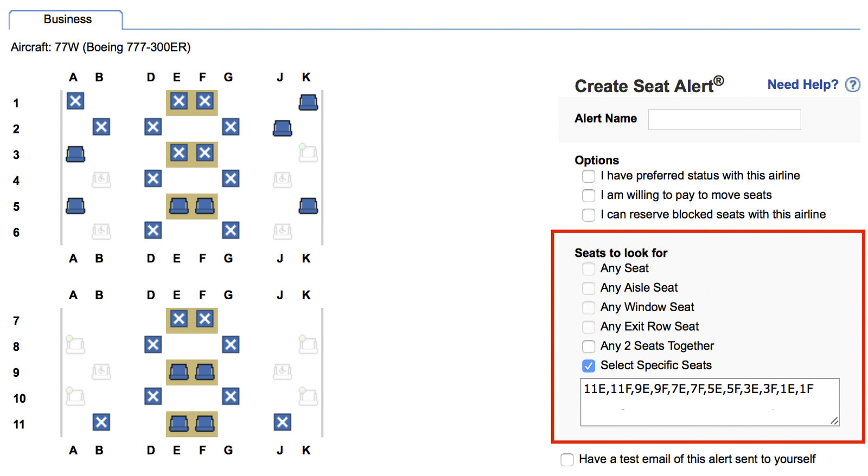Check willing to pay to move seats
Screen dimensions: 868x476
click(x=589, y=196)
